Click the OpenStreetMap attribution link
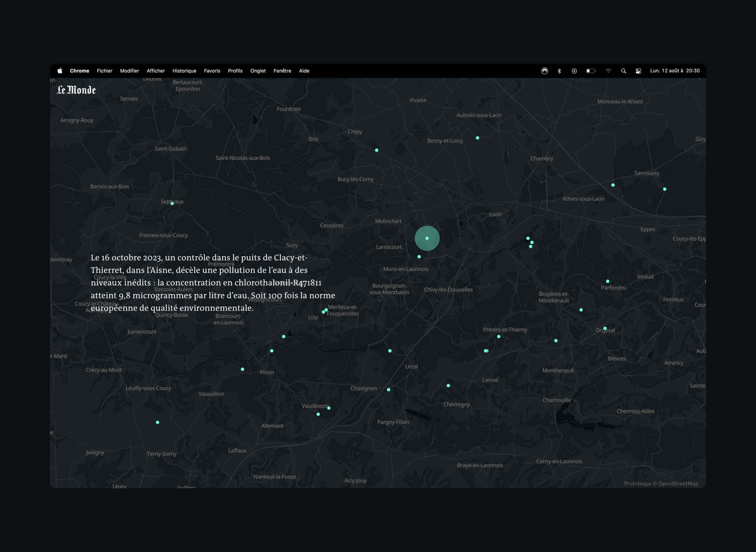 click(x=678, y=483)
